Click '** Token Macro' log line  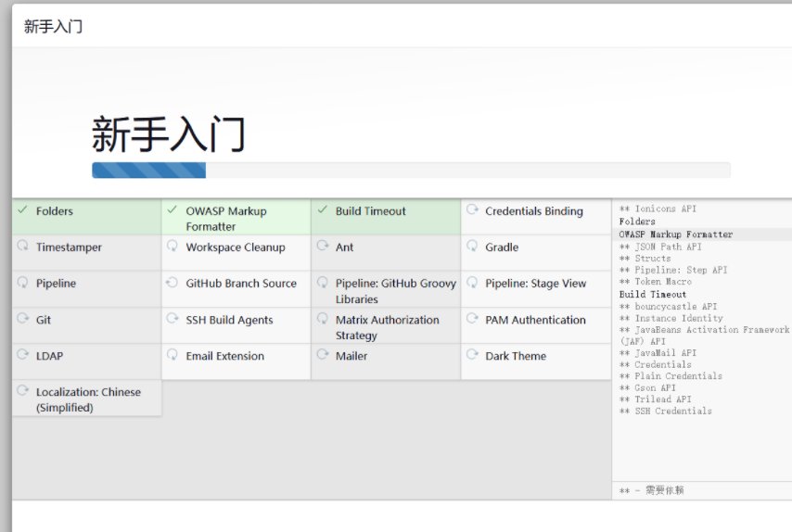(x=656, y=282)
